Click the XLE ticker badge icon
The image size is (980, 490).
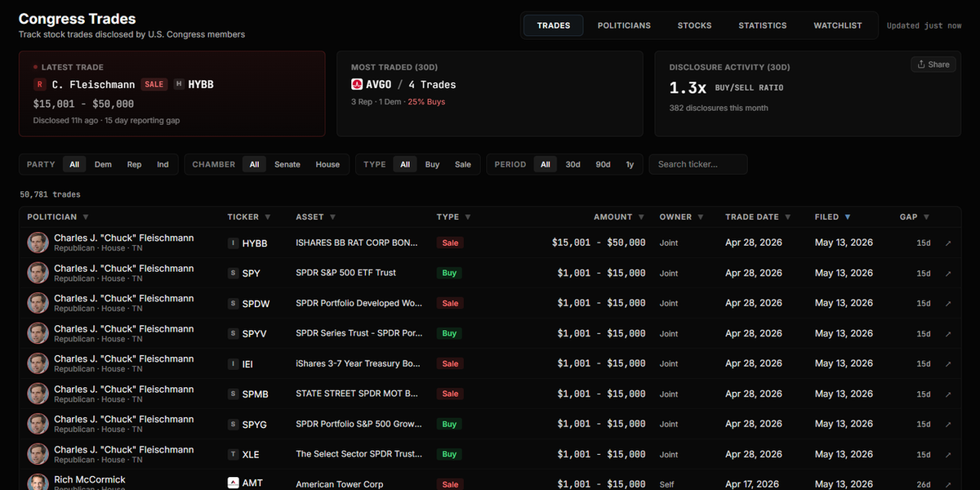point(234,455)
